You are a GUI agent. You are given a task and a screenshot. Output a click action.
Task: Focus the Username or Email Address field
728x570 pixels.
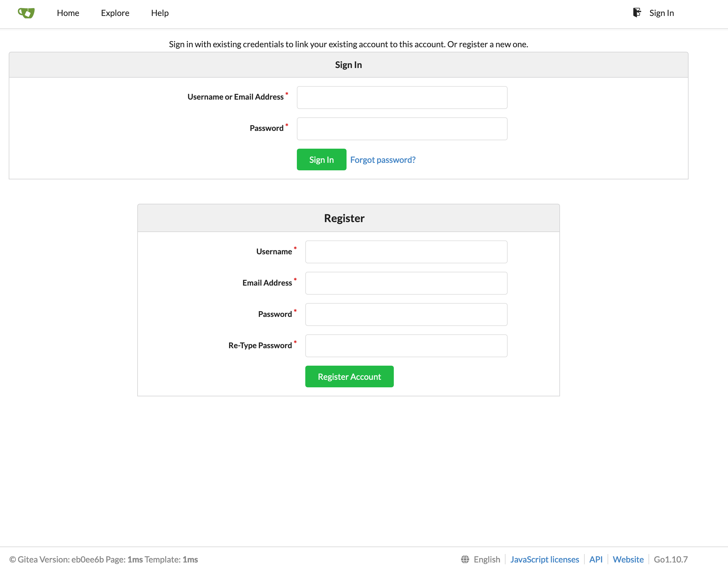(x=402, y=98)
